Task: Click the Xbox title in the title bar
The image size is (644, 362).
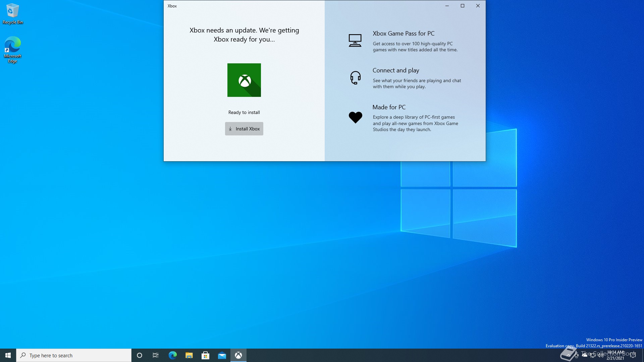Action: pos(172,6)
